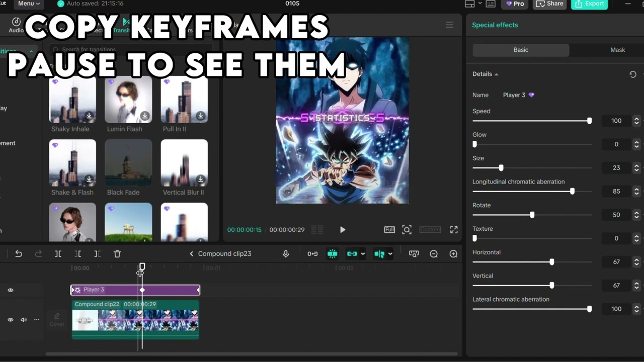
Task: Click the Pro upgrade button
Action: coord(515,4)
